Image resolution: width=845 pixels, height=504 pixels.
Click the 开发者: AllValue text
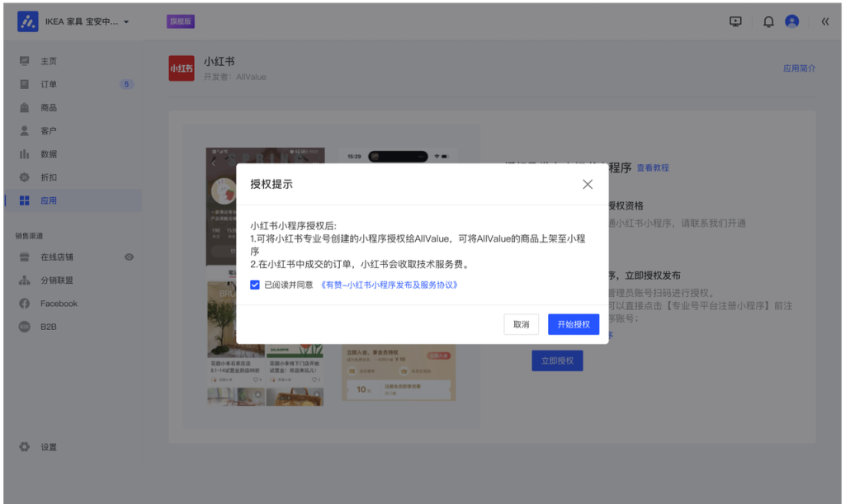coord(235,77)
